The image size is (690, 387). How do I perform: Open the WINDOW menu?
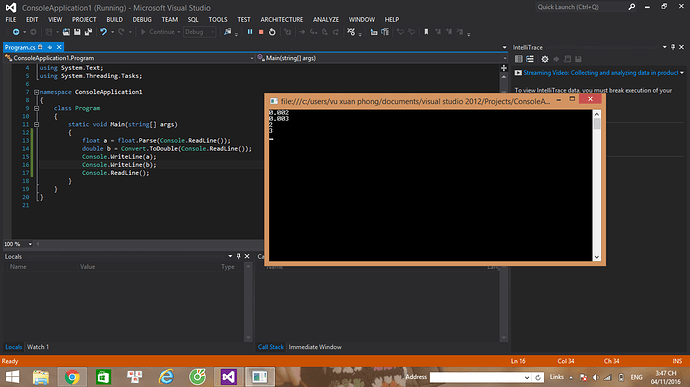click(x=362, y=19)
